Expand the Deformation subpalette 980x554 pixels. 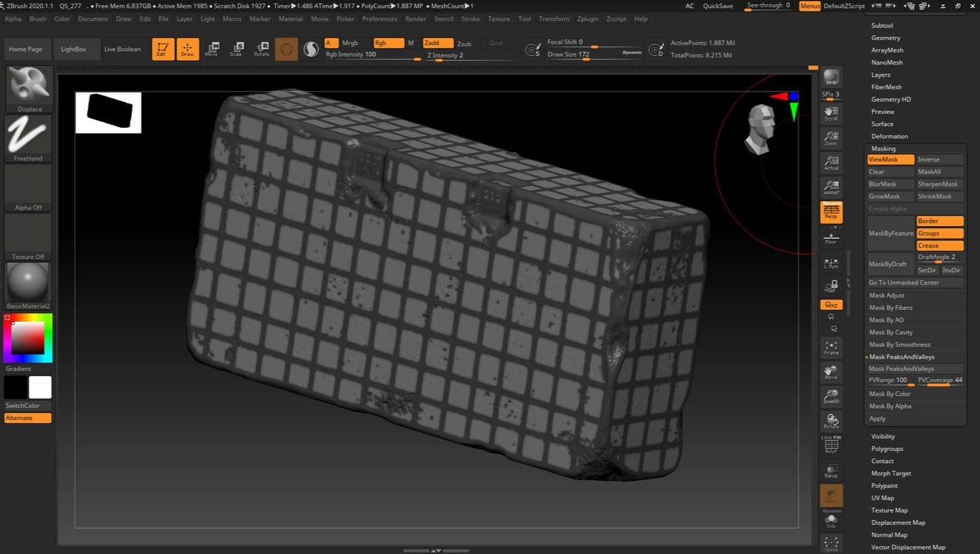click(889, 137)
